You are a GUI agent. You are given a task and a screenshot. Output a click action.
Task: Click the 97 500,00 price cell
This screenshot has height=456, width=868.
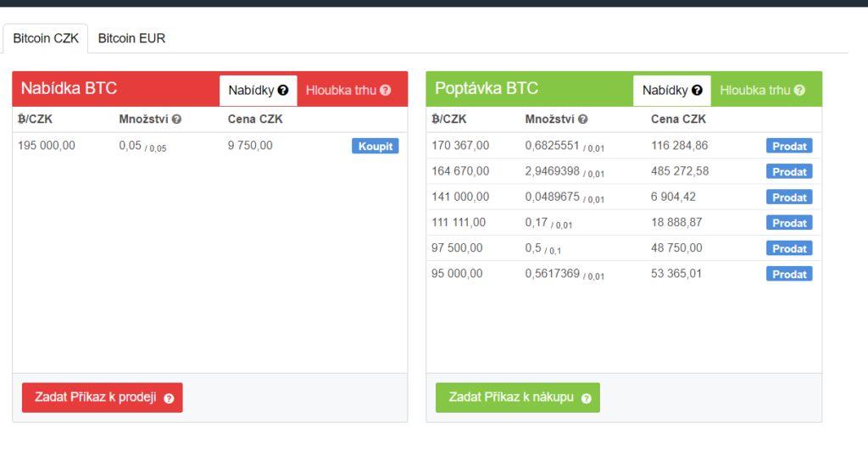coord(457,248)
